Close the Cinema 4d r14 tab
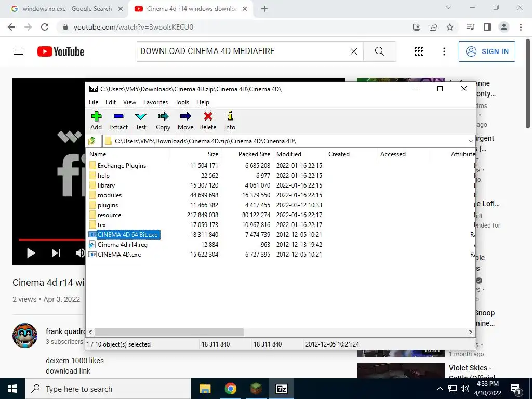This screenshot has height=399, width=532. coord(245,9)
